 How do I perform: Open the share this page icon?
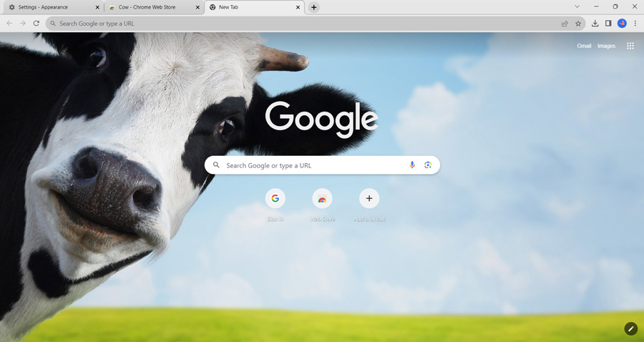click(565, 24)
